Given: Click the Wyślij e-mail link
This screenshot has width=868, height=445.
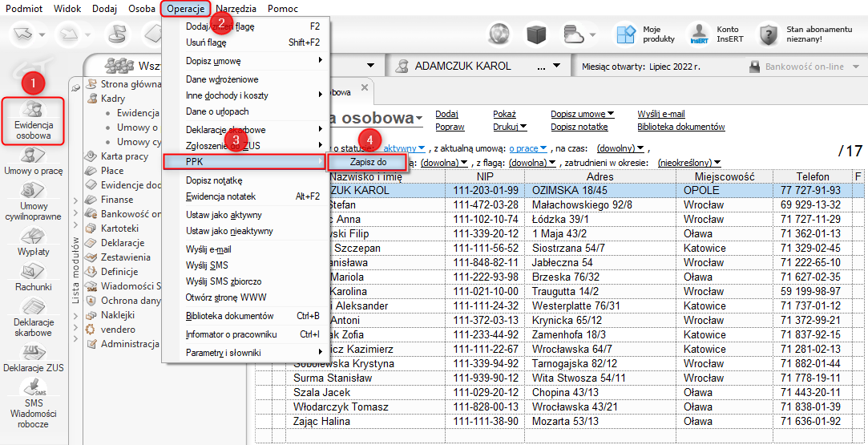Looking at the screenshot, I should [x=660, y=115].
